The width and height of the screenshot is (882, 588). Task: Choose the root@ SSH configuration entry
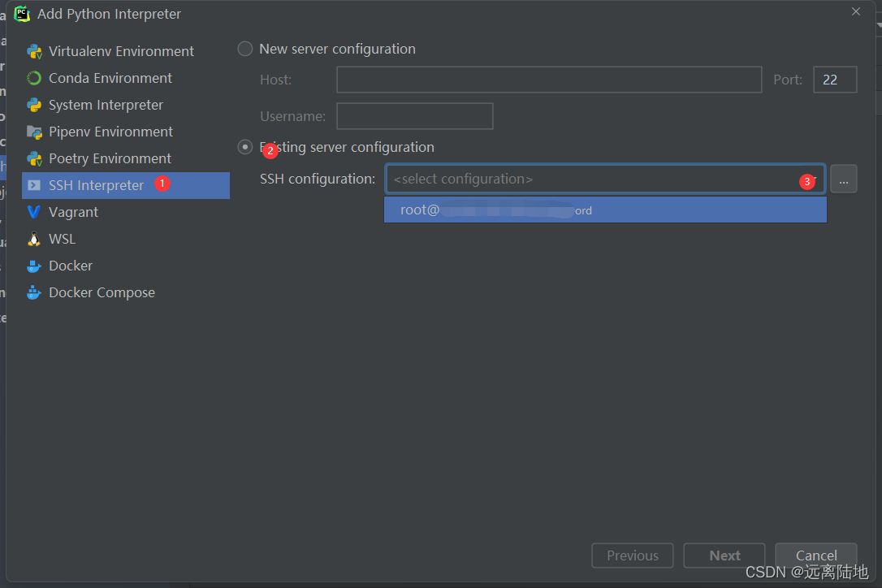click(605, 210)
